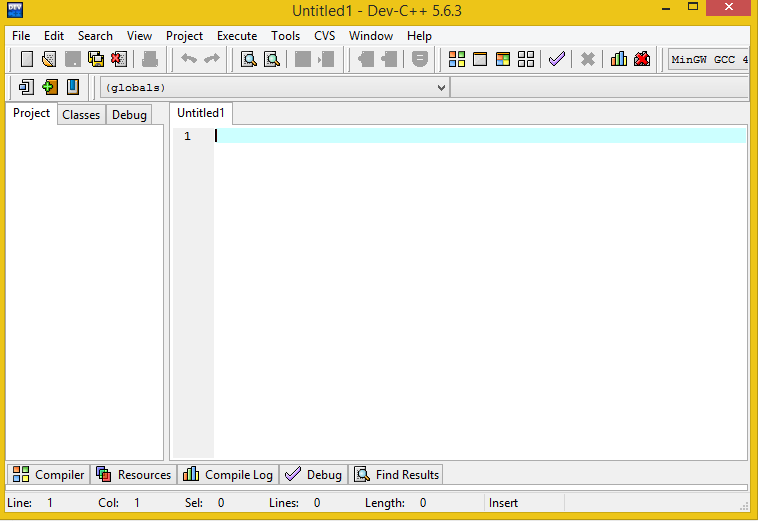Image resolution: width=758 pixels, height=521 pixels.
Task: Click the line number 1 in the gutter
Action: coord(188,136)
